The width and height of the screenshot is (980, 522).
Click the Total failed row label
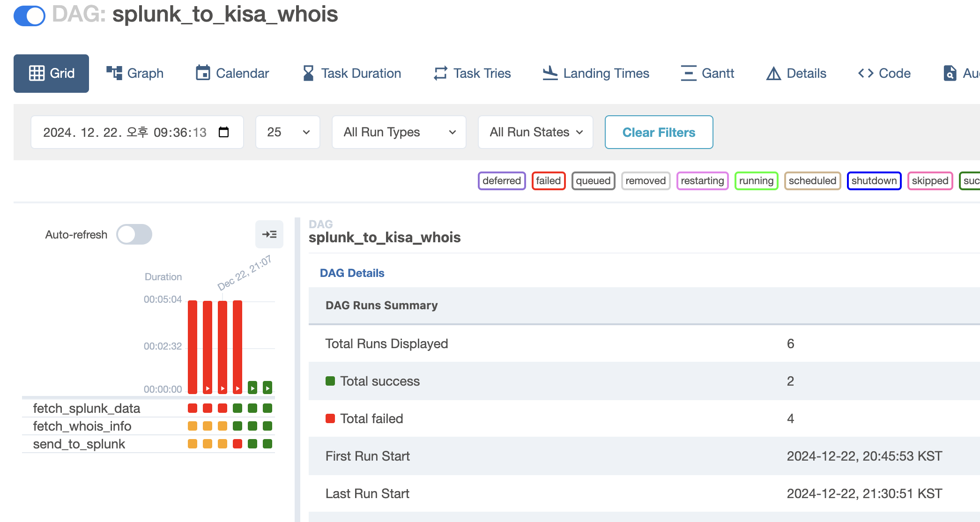(371, 418)
